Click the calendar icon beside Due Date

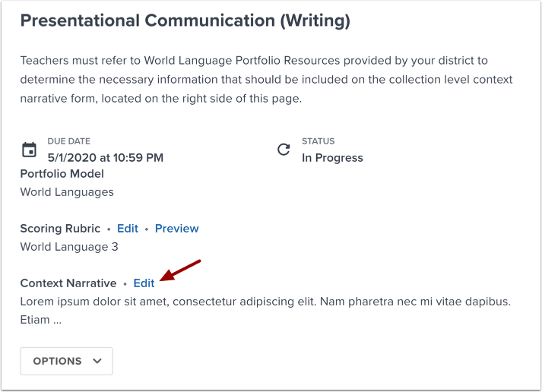pos(30,150)
